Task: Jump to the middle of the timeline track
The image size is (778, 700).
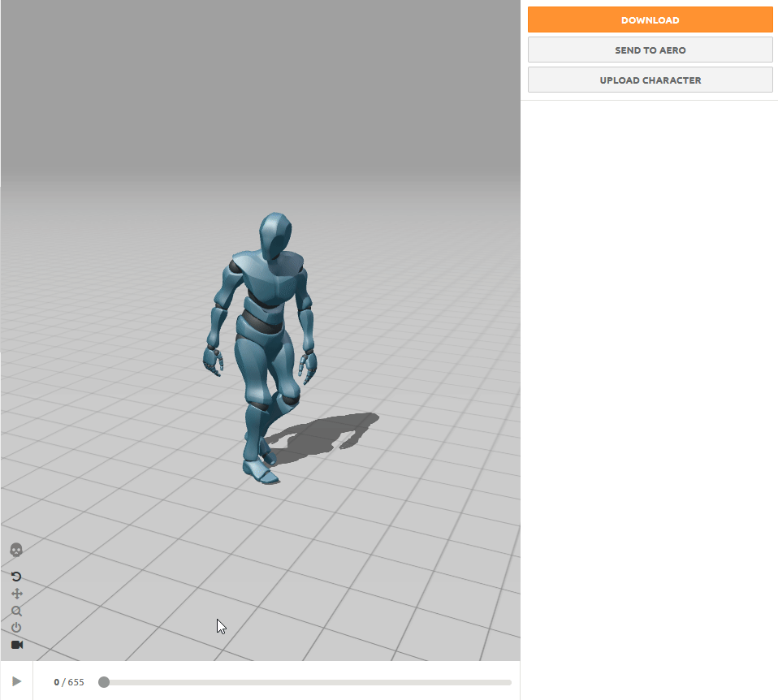Action: pos(309,682)
